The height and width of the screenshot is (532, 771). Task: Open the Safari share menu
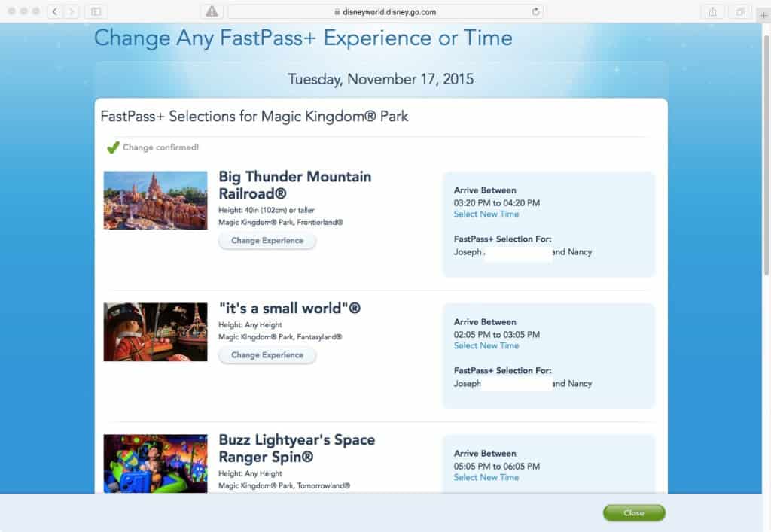[x=712, y=11]
